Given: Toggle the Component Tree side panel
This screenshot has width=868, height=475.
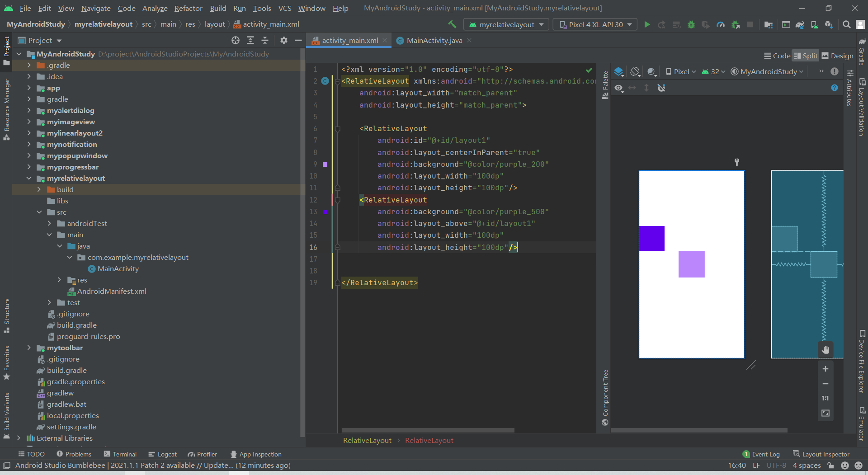Looking at the screenshot, I should pos(605,398).
